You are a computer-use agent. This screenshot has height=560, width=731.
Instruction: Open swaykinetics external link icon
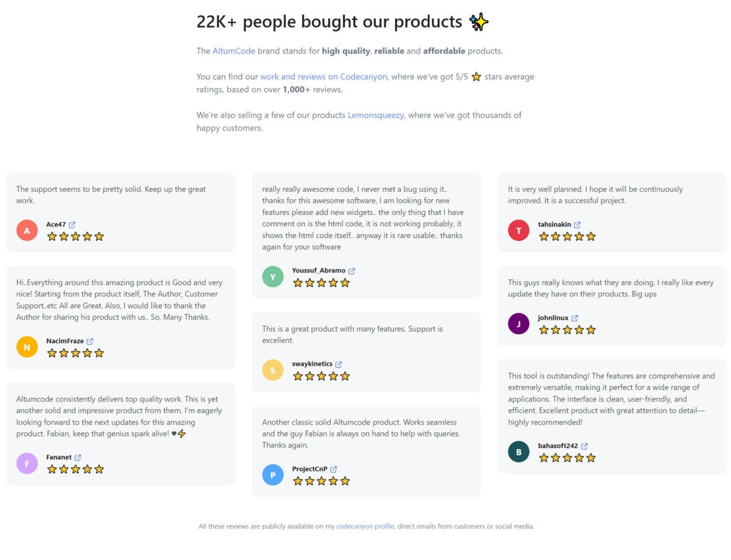click(339, 364)
